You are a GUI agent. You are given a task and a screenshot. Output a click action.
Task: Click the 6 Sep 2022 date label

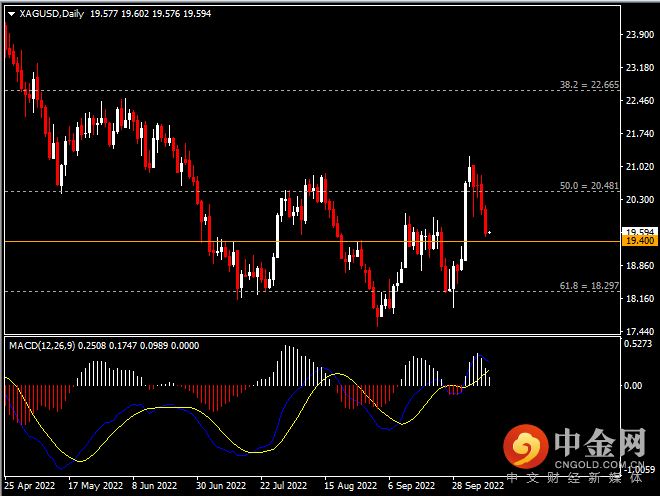click(411, 485)
